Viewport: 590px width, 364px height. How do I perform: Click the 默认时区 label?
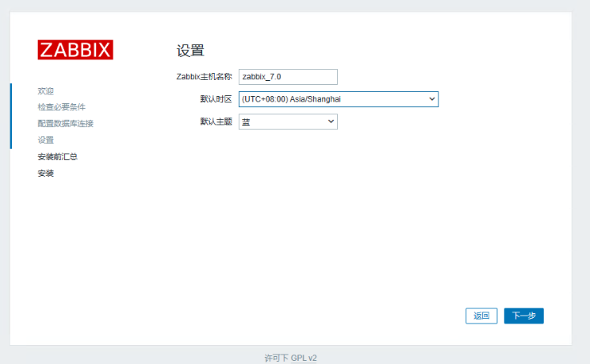click(216, 99)
